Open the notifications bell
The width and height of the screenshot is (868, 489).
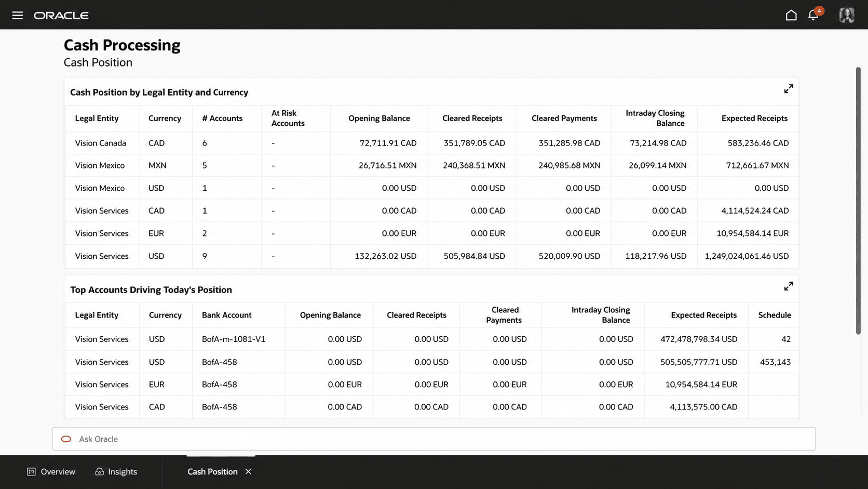[813, 15]
